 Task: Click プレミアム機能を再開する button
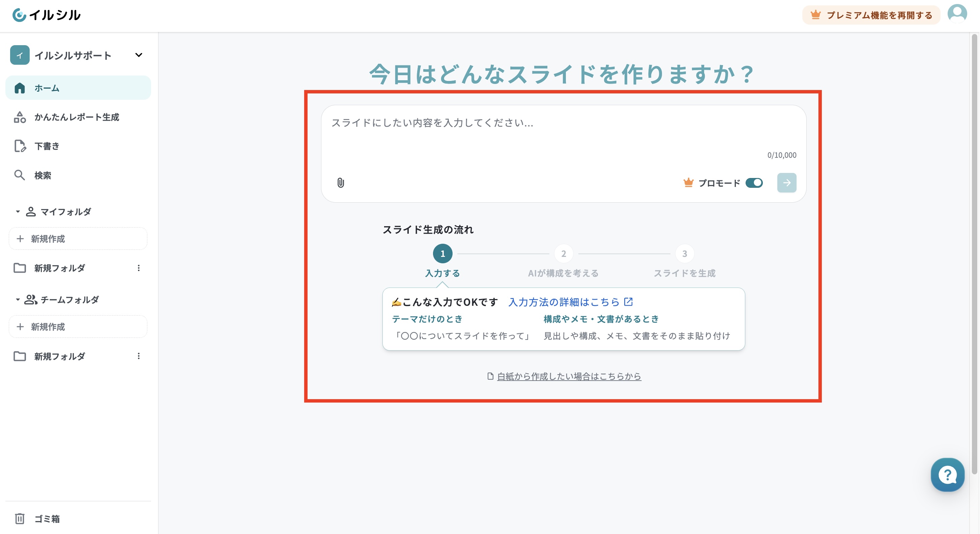[871, 15]
